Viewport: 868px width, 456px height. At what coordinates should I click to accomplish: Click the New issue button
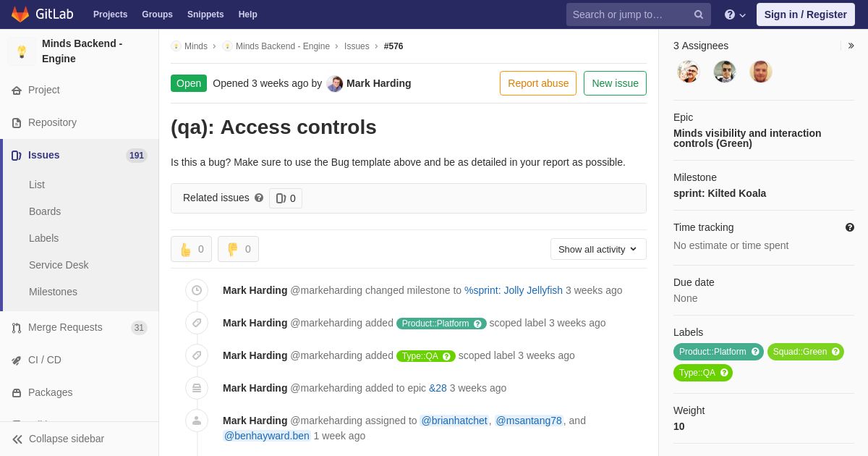point(615,83)
